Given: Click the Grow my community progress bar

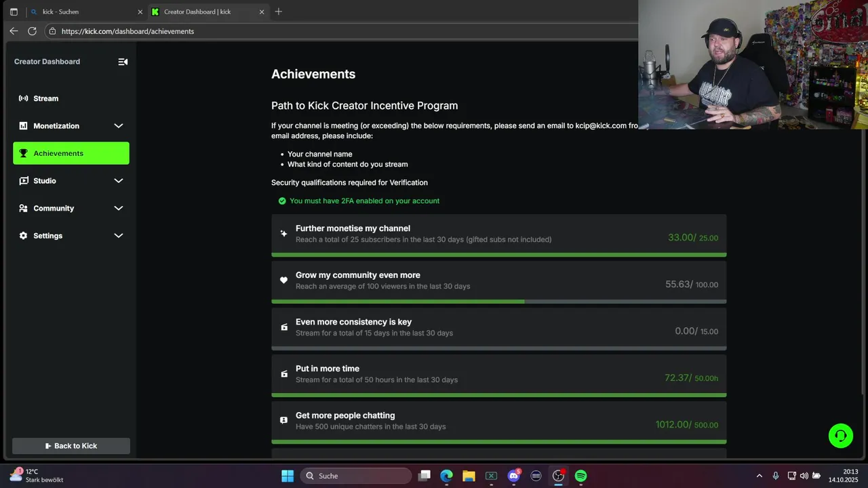Looking at the screenshot, I should (x=499, y=302).
